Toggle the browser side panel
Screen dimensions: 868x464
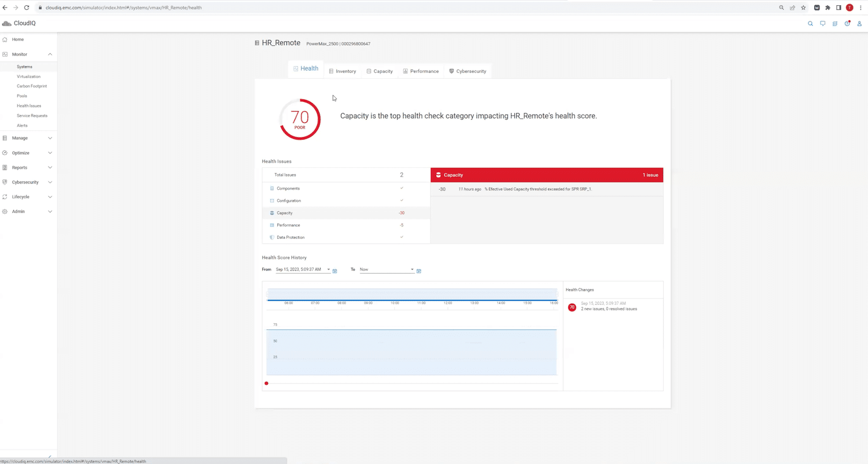838,8
